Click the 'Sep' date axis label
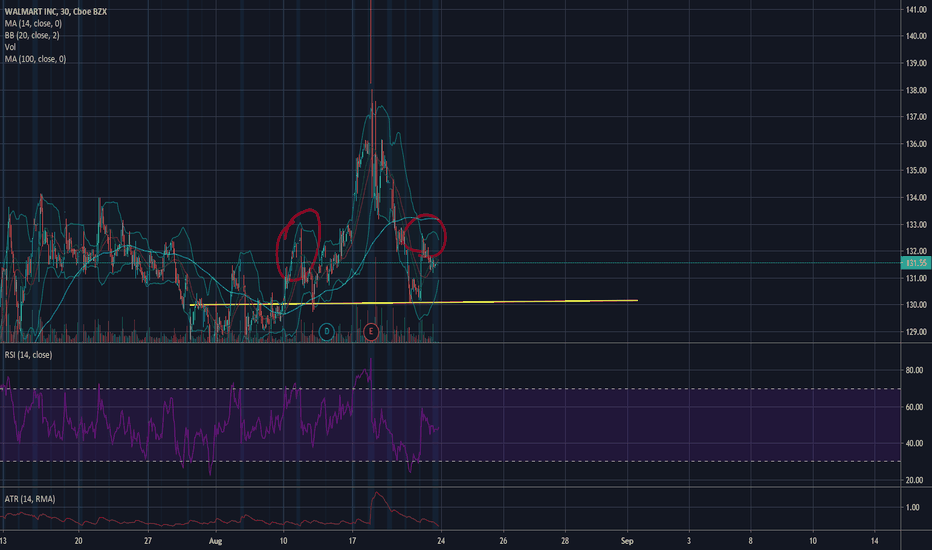This screenshot has width=932, height=550. (x=627, y=541)
